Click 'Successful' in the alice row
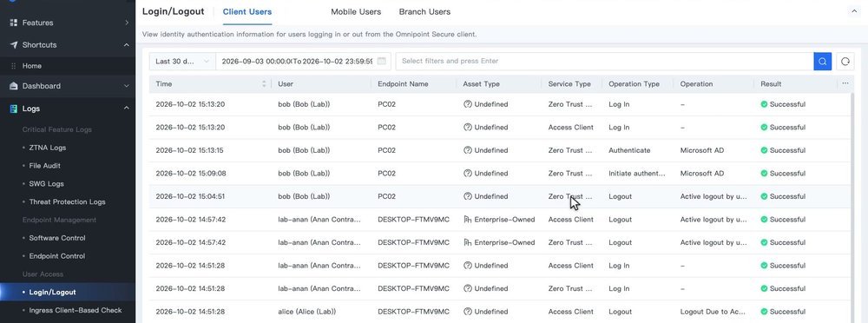868x323 pixels. [787, 312]
